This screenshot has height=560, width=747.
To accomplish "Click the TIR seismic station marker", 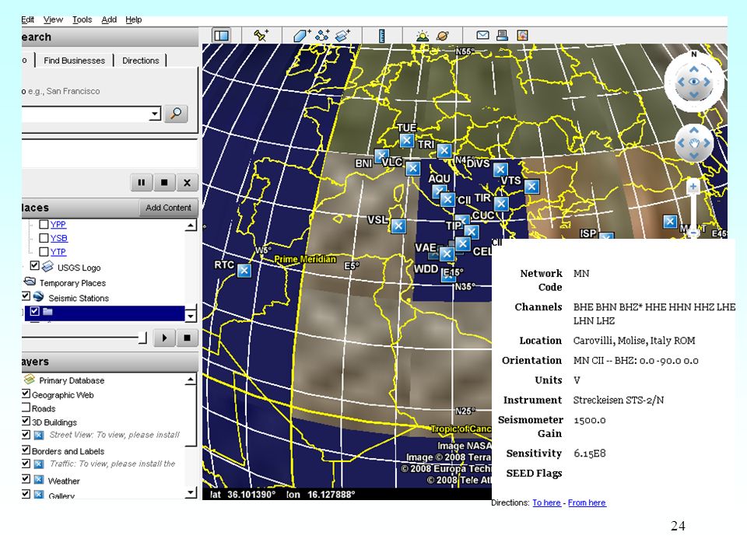I will [500, 204].
